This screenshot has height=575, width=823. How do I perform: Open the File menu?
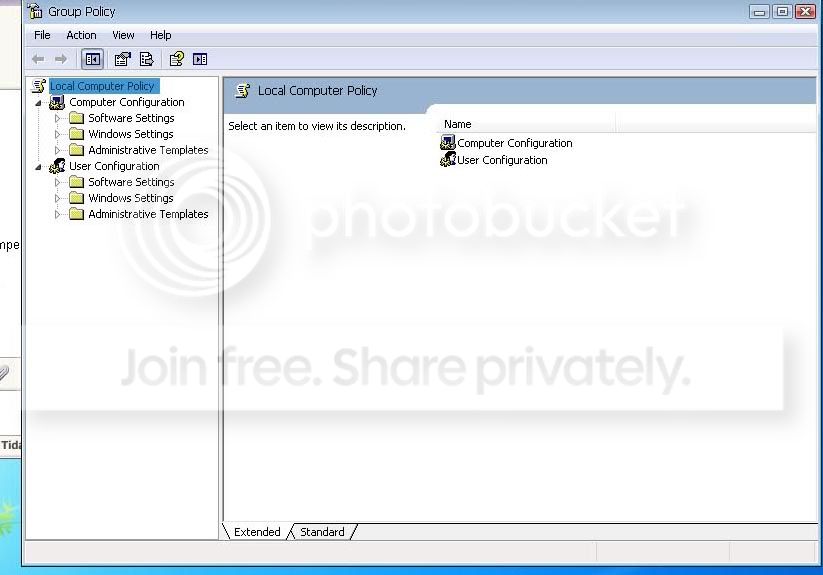pyautogui.click(x=42, y=35)
